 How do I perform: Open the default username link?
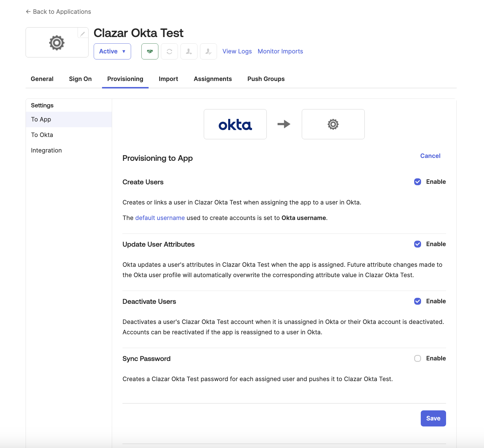[x=160, y=218]
